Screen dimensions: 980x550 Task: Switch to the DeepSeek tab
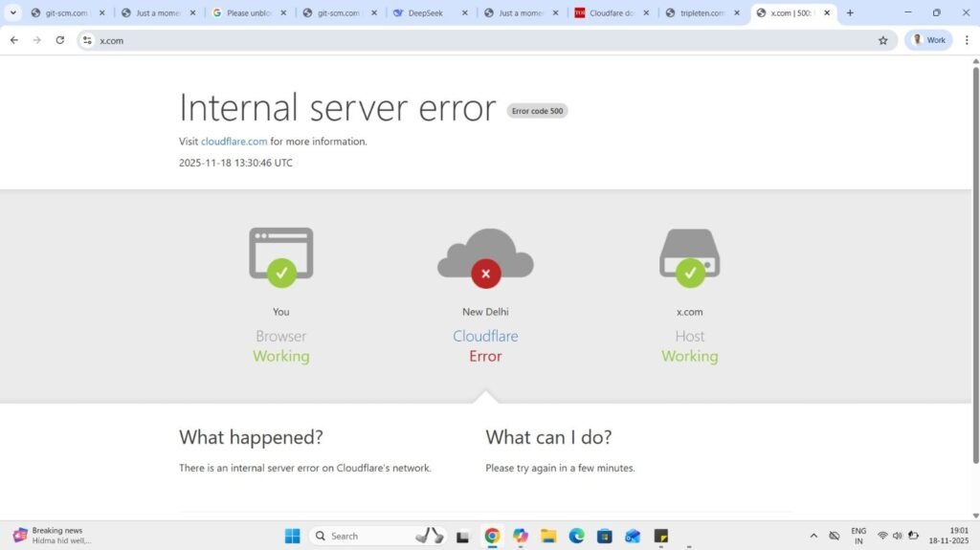pyautogui.click(x=426, y=13)
